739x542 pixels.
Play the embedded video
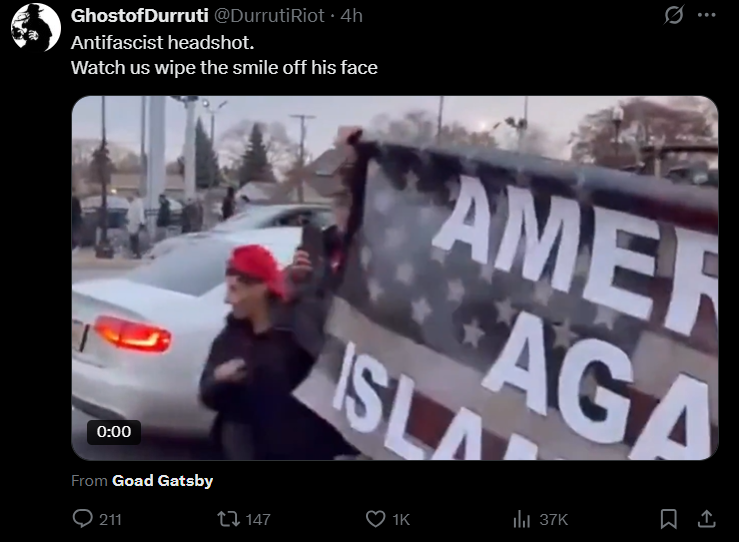[x=395, y=278]
